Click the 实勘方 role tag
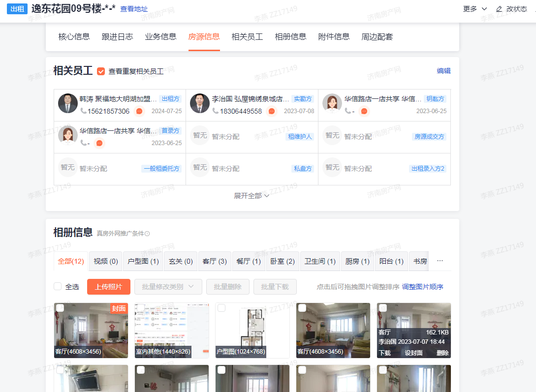The image size is (536, 392). tap(303, 99)
